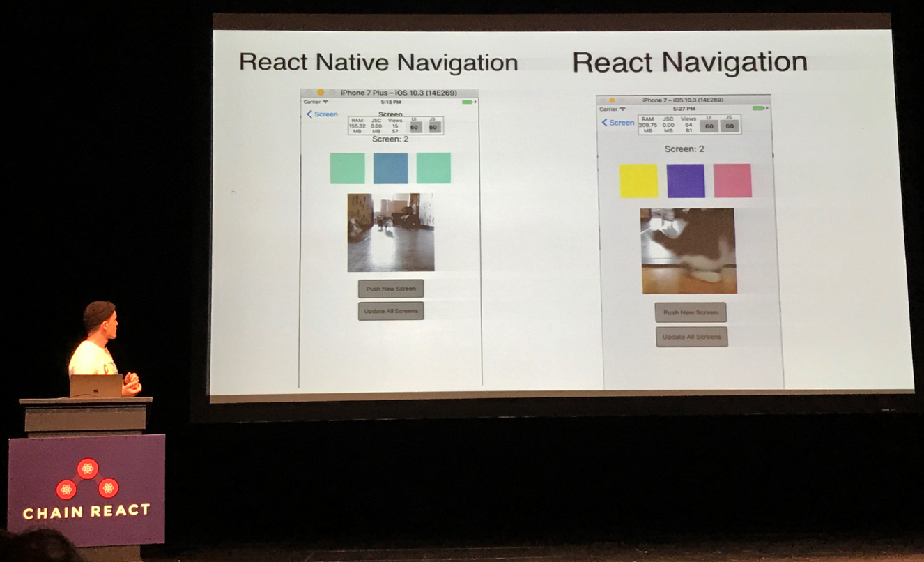
Task: Select the purple square in iPhone 7 simulator
Action: (x=686, y=181)
